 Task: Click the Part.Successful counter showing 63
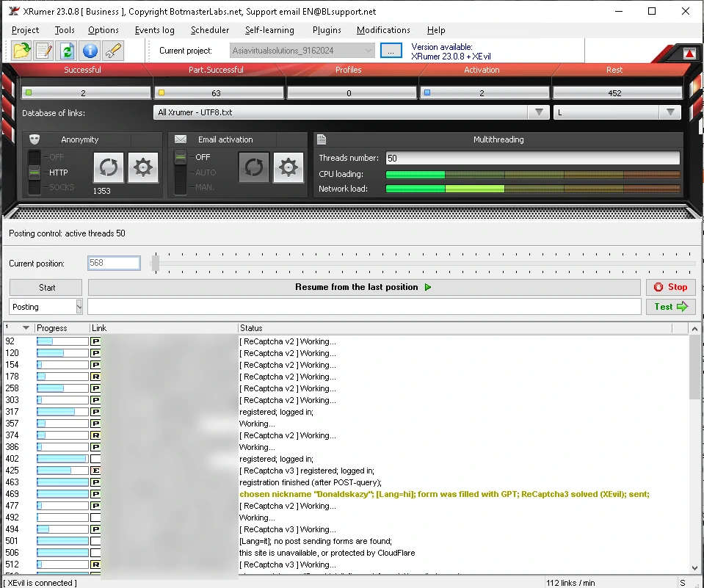click(219, 93)
